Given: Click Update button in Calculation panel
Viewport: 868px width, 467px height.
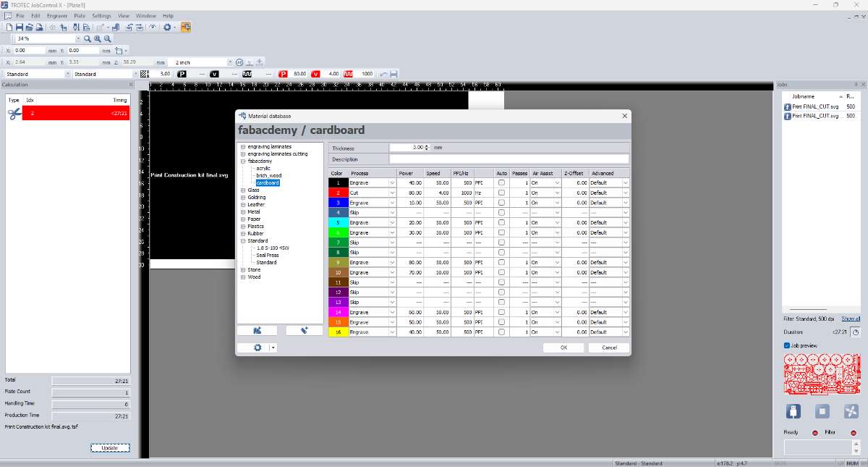Looking at the screenshot, I should click(110, 447).
